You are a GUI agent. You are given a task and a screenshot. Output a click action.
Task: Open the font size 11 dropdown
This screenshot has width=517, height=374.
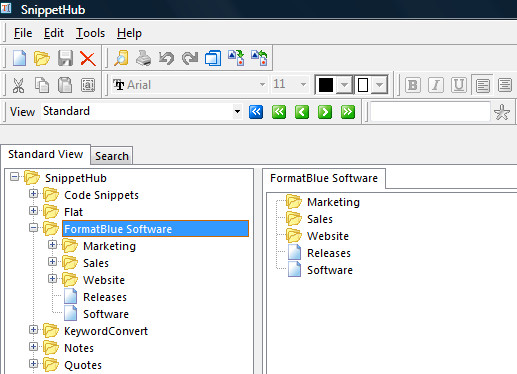click(303, 85)
